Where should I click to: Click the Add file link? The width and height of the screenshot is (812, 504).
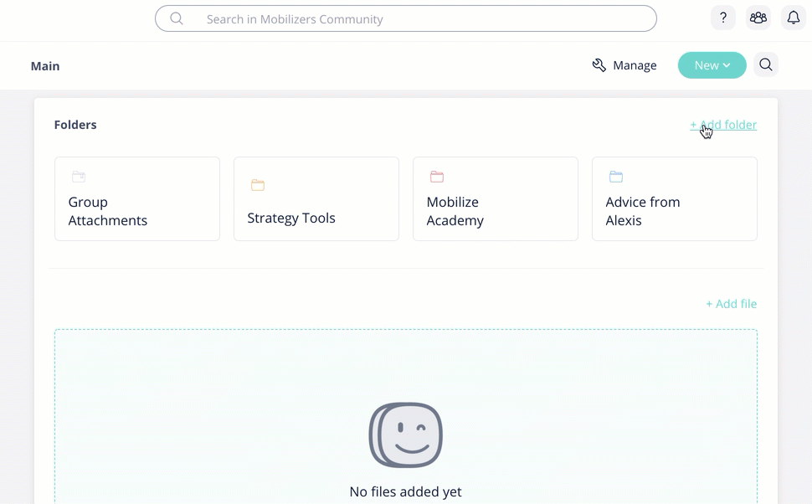(x=731, y=304)
